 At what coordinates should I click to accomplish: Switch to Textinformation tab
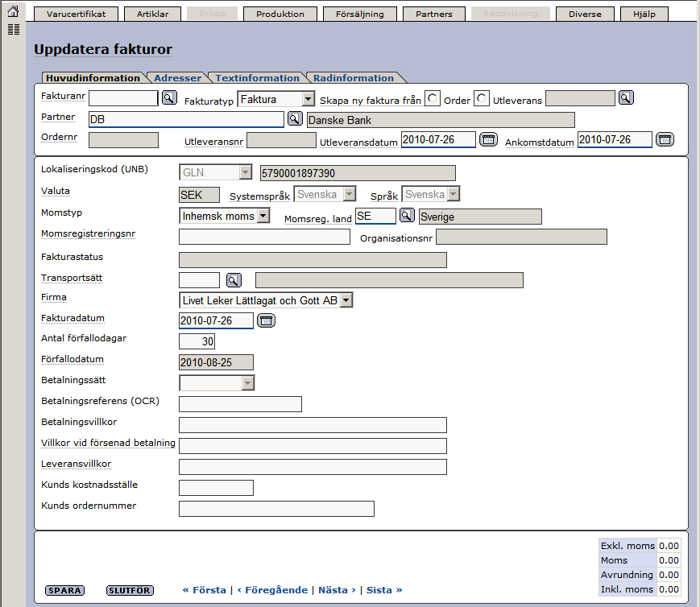pyautogui.click(x=257, y=77)
